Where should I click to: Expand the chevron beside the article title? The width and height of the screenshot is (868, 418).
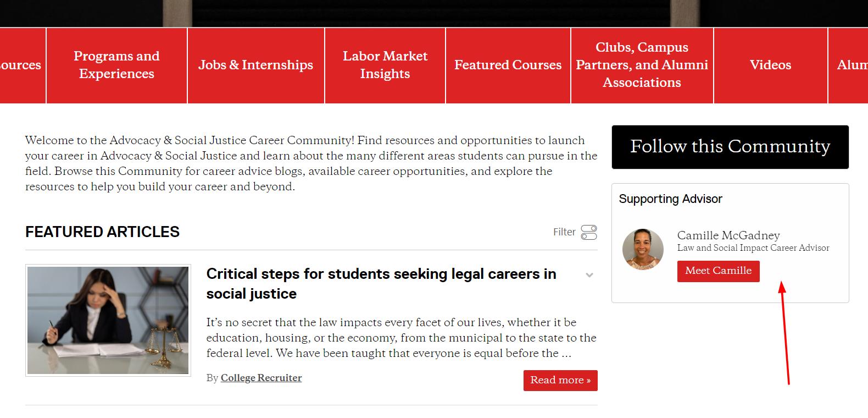[x=589, y=275]
